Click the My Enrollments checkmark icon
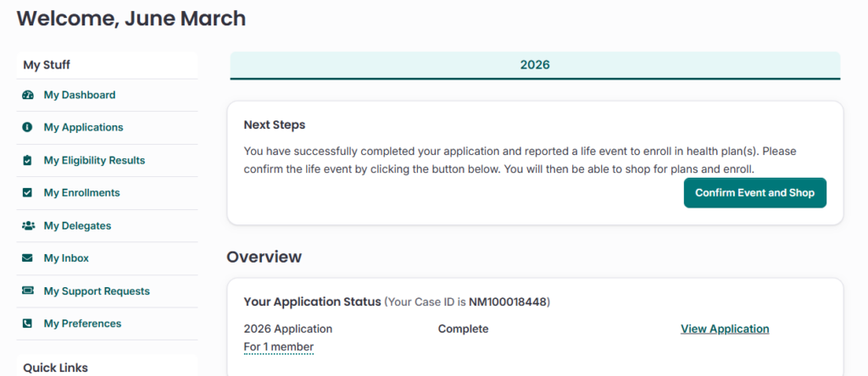 point(28,193)
